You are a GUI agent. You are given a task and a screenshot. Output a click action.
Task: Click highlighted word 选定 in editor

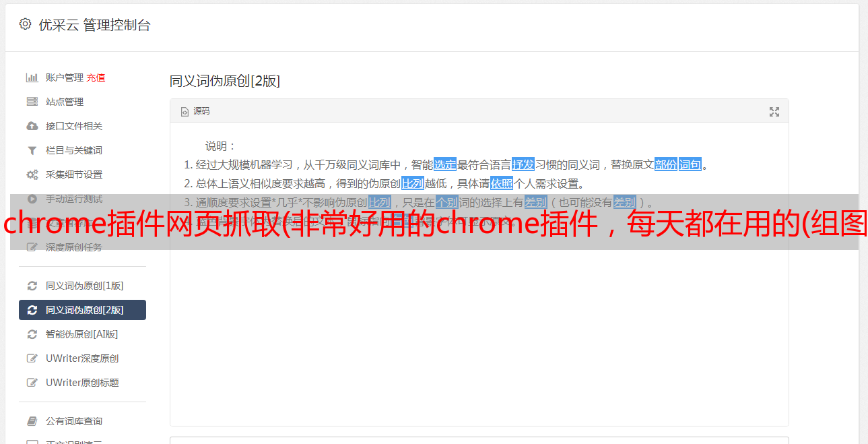point(445,164)
